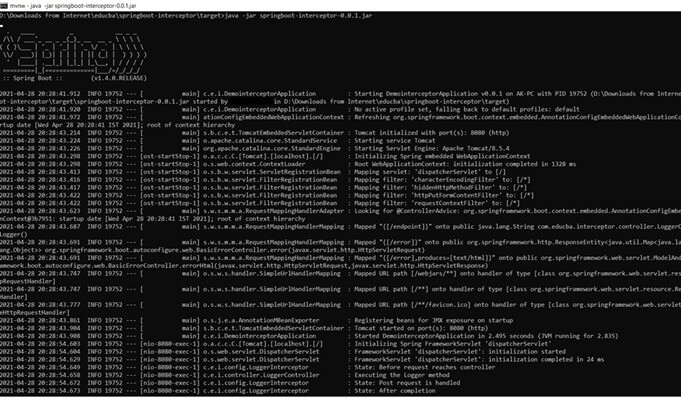Click the timestamp '20:28:54.673'
This screenshot has height=398, width=681.
[58, 391]
